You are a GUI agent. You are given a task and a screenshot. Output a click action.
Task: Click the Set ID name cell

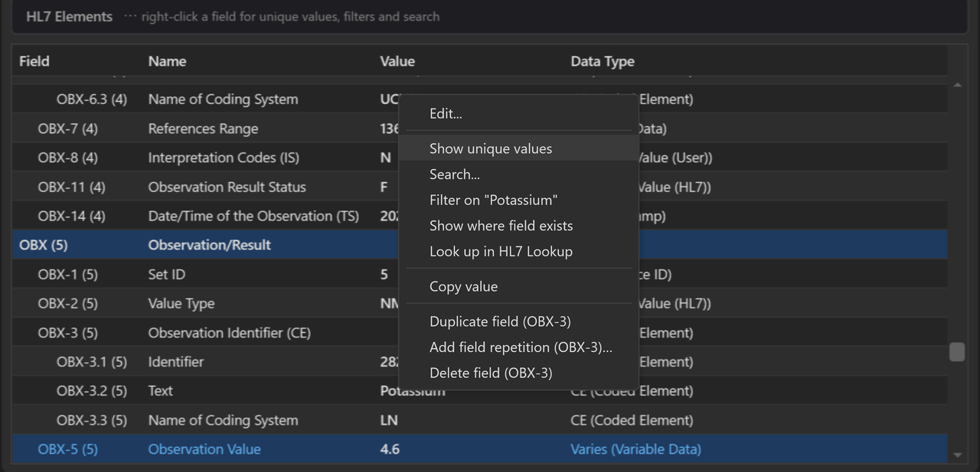167,274
